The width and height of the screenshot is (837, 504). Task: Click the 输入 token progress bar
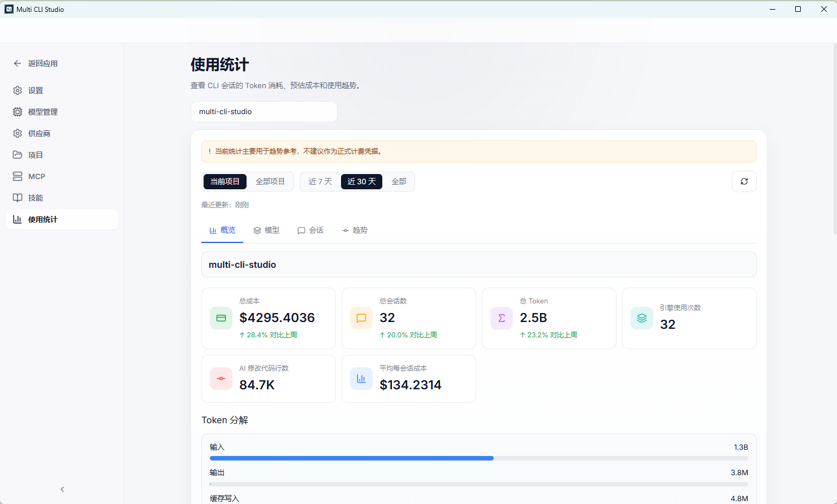click(479, 458)
